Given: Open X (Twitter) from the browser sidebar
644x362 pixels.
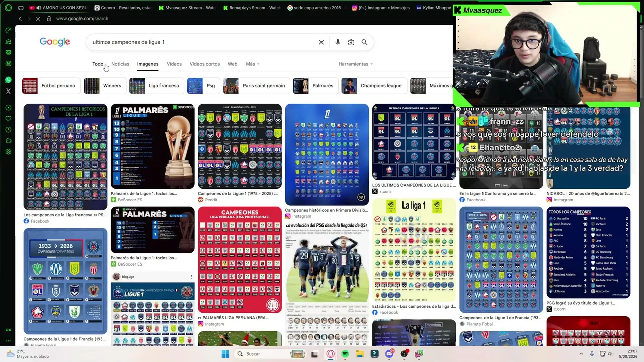Looking at the screenshot, I should click(8, 91).
